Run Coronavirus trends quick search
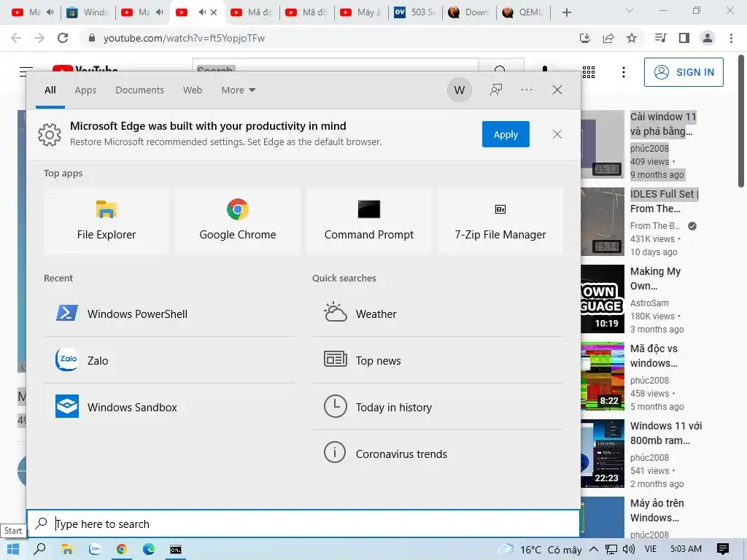747x560 pixels. [x=438, y=454]
